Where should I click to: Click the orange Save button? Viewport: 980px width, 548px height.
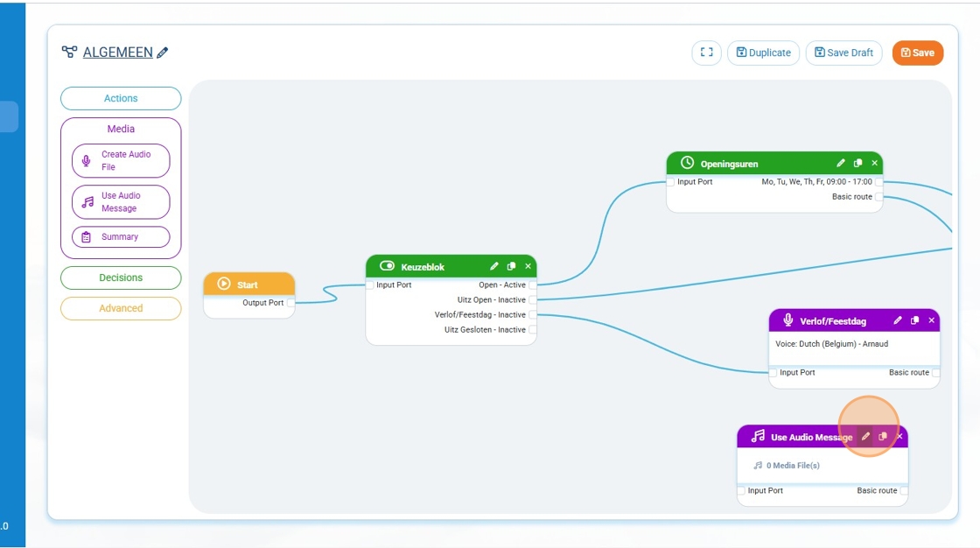(x=917, y=53)
